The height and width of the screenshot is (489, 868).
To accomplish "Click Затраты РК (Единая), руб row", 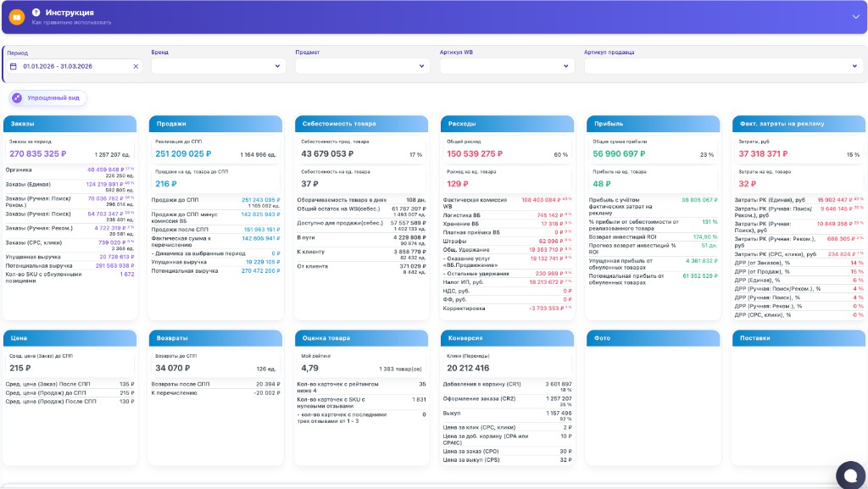I will pos(798,200).
